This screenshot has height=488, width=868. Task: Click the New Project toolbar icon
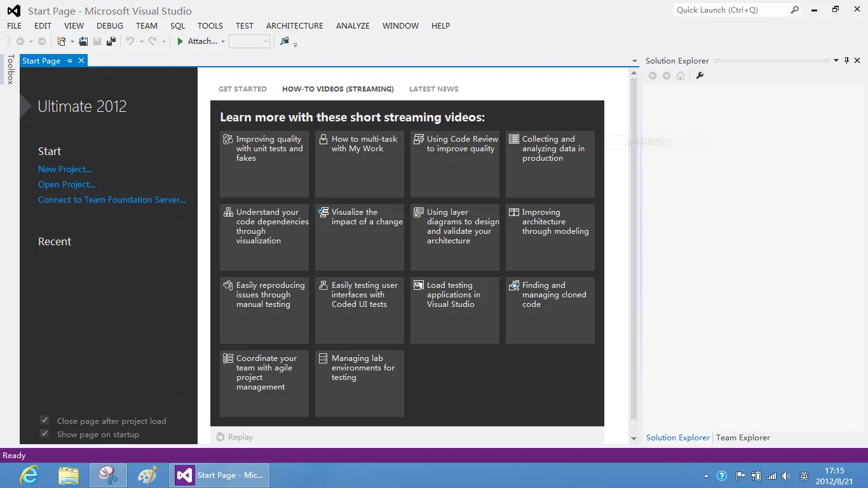click(x=61, y=41)
